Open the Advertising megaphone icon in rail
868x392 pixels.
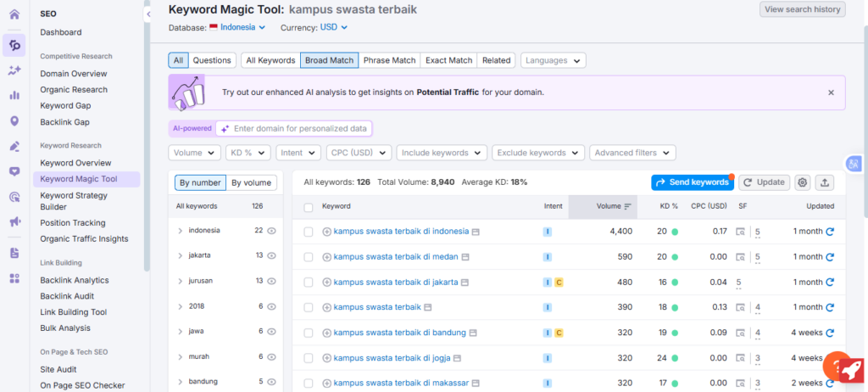click(14, 222)
